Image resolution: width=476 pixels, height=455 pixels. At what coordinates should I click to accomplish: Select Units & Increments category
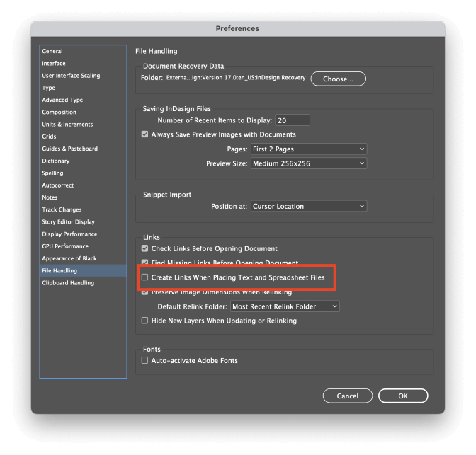coord(67,125)
